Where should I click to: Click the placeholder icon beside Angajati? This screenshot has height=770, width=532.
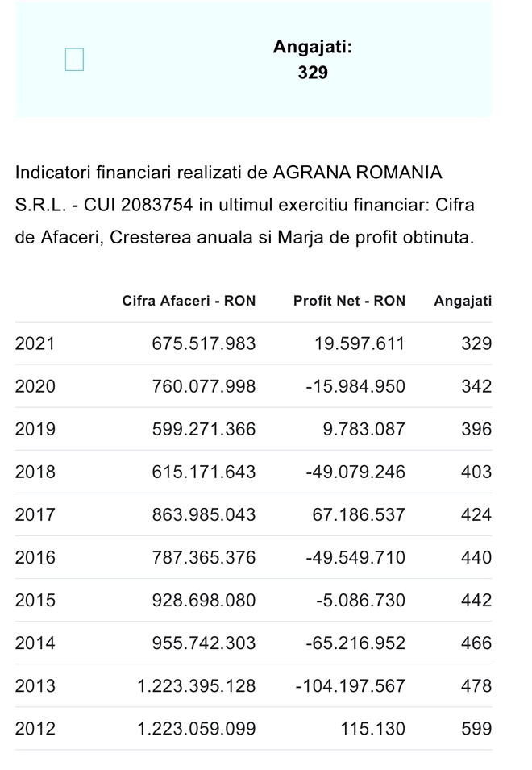click(x=75, y=60)
